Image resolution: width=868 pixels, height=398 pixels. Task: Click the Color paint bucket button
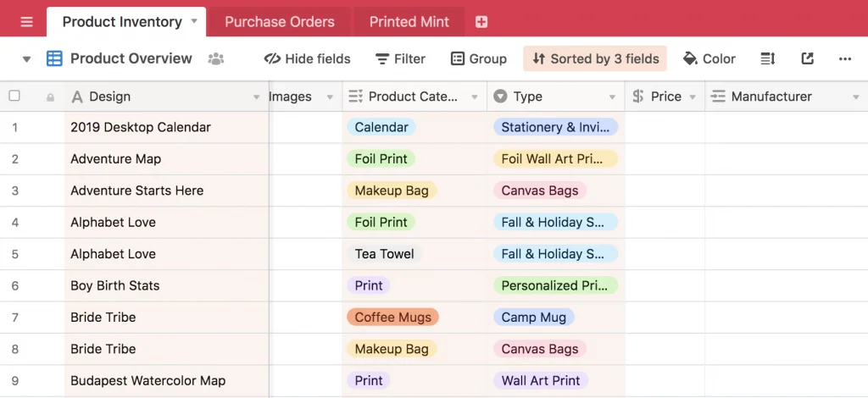709,58
